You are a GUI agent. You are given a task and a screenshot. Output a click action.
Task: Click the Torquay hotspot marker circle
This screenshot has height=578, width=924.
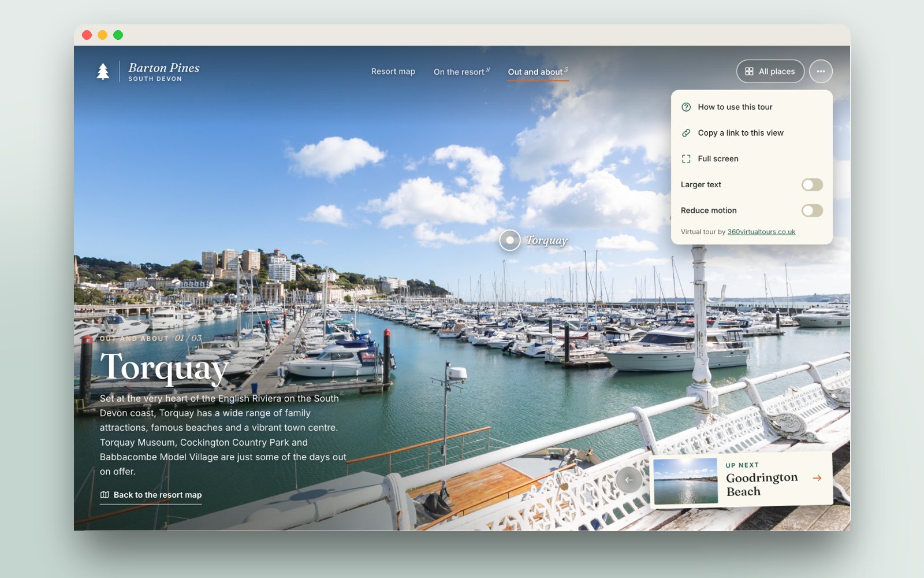pyautogui.click(x=510, y=240)
